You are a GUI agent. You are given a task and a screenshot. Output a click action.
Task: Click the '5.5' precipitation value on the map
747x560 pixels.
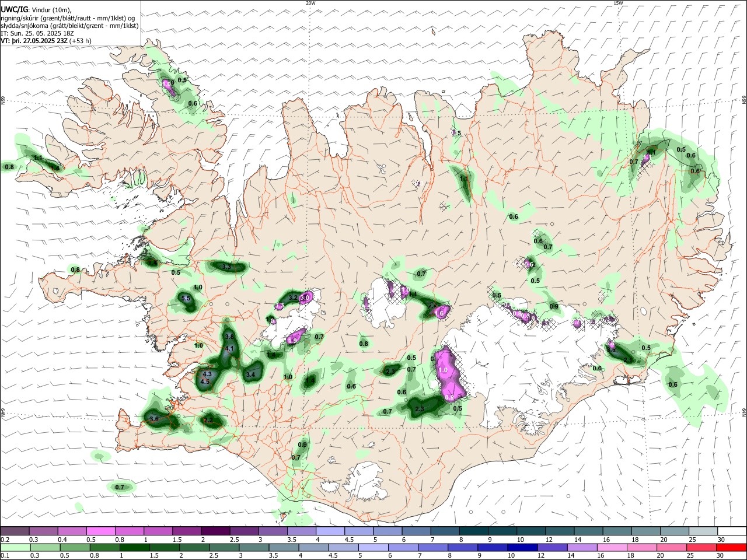(x=186, y=299)
